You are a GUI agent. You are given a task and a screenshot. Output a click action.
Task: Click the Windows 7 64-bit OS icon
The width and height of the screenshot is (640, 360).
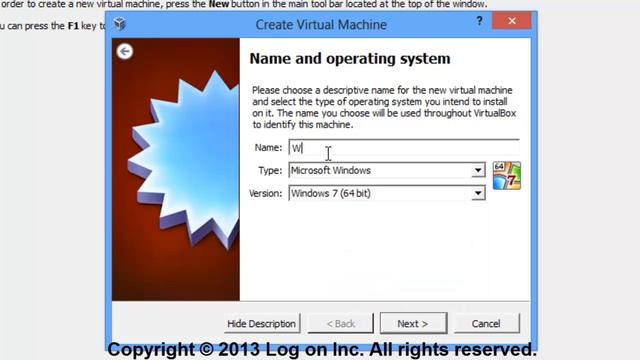[x=507, y=176]
